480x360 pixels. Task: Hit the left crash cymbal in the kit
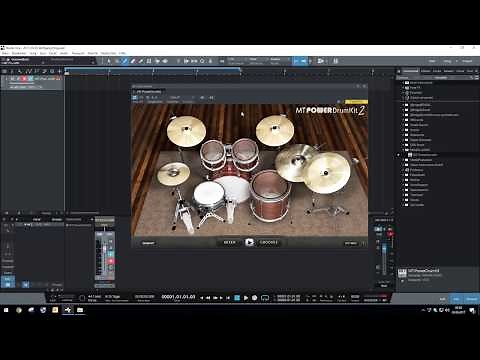186,131
